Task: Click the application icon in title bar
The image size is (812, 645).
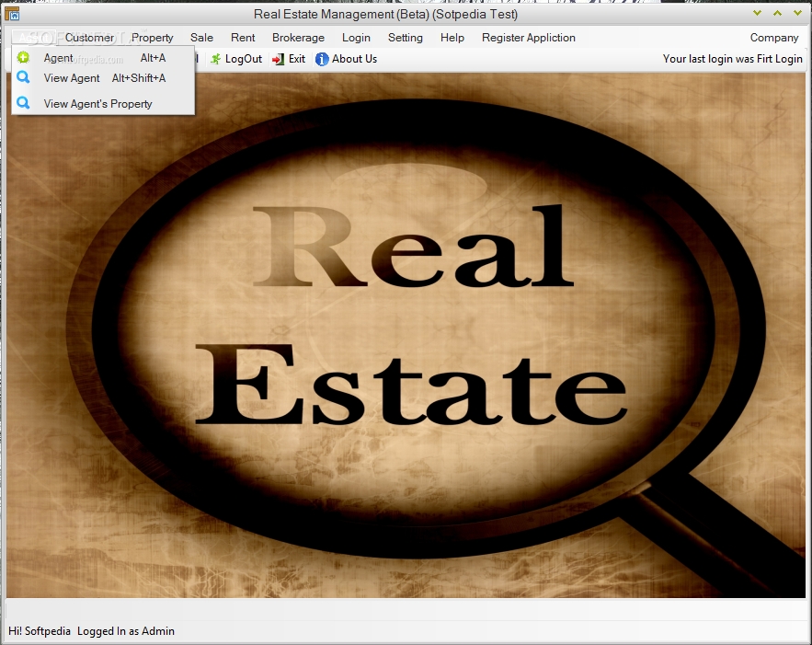Action: tap(12, 14)
